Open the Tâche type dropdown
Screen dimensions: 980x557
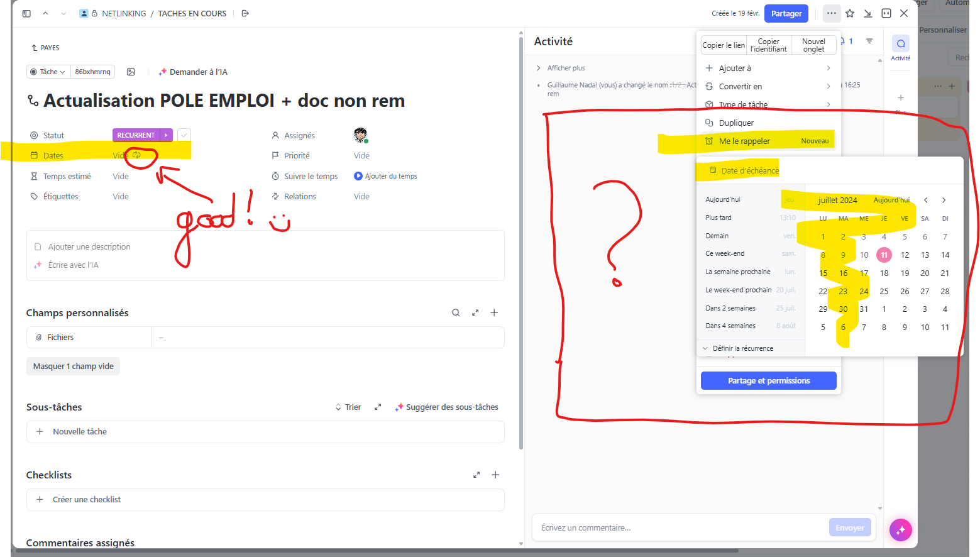click(x=48, y=72)
